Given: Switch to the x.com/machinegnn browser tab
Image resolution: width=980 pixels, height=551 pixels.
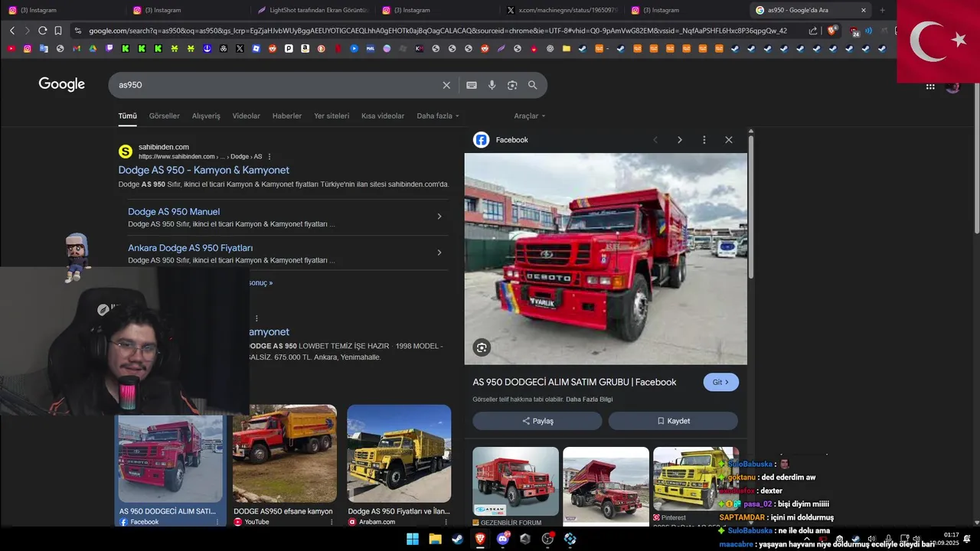Looking at the screenshot, I should pyautogui.click(x=562, y=10).
